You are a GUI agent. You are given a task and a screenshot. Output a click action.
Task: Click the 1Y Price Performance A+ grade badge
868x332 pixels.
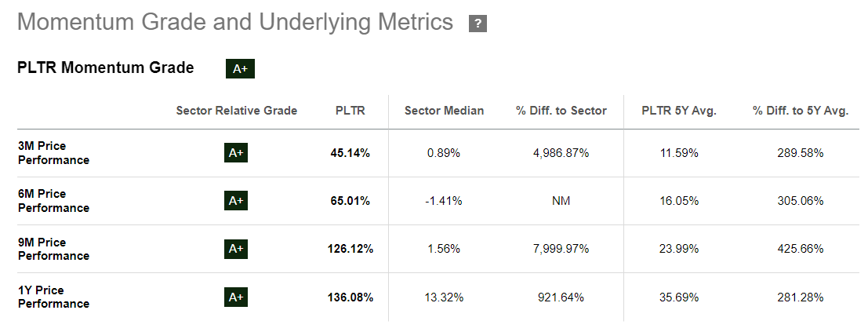coord(236,297)
